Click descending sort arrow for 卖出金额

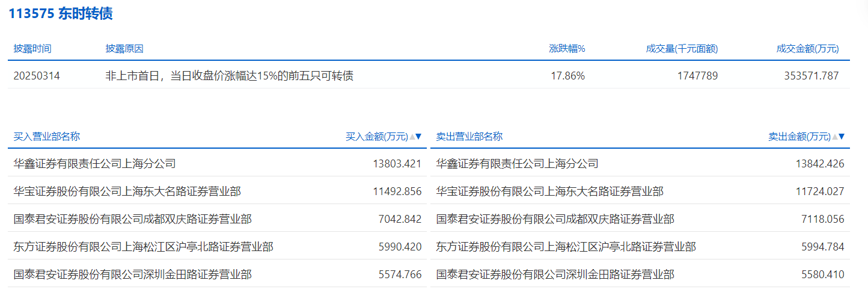click(x=842, y=137)
